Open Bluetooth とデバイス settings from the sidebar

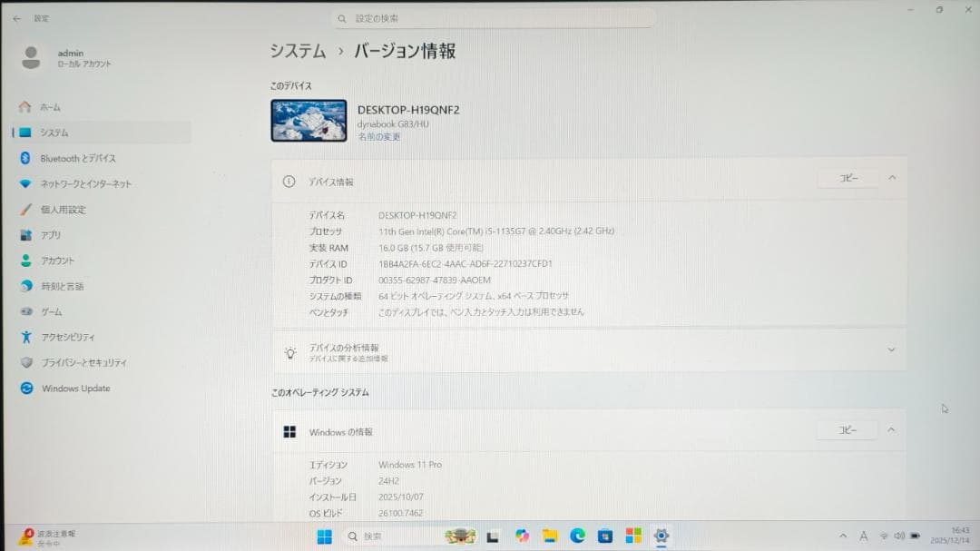[27, 157]
